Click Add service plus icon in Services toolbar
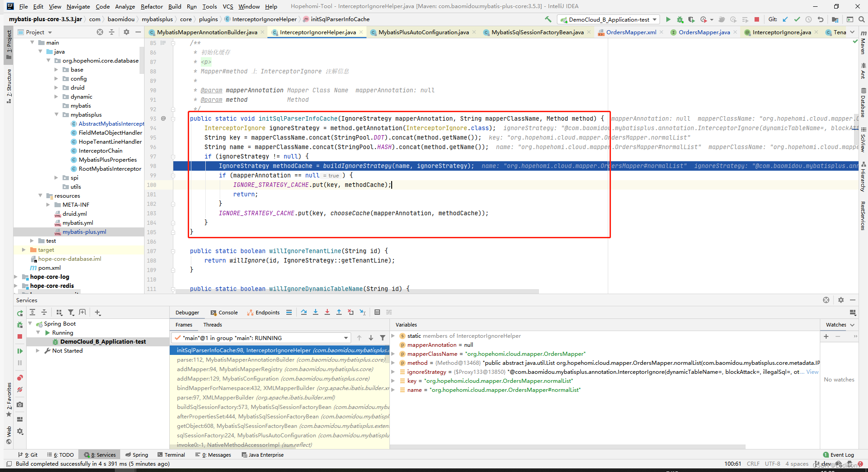The width and height of the screenshot is (868, 472). tap(98, 312)
